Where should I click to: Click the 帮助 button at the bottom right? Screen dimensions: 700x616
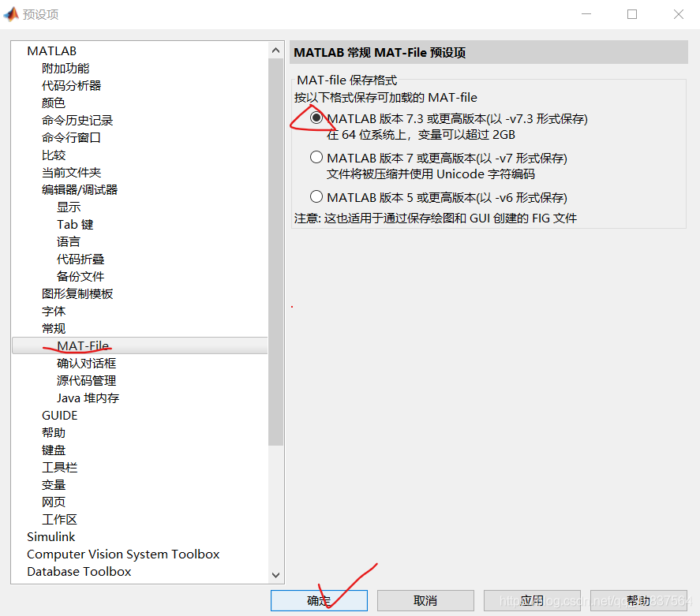click(x=638, y=600)
